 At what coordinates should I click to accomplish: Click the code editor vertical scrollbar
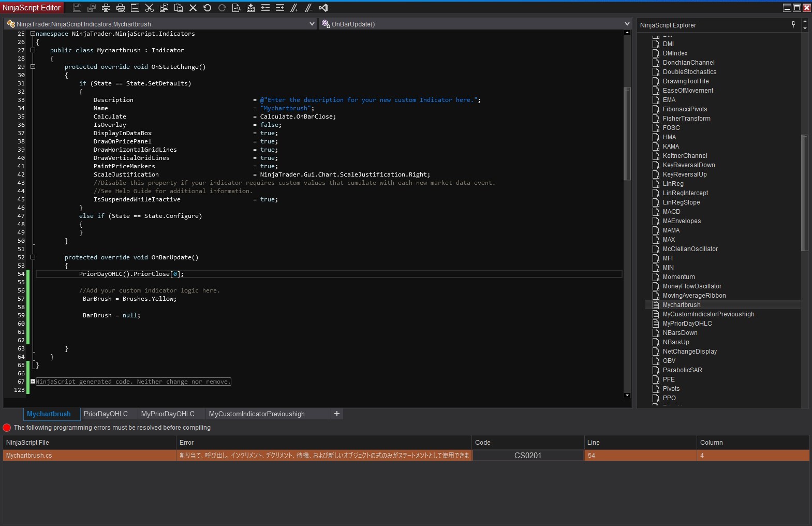pyautogui.click(x=627, y=134)
